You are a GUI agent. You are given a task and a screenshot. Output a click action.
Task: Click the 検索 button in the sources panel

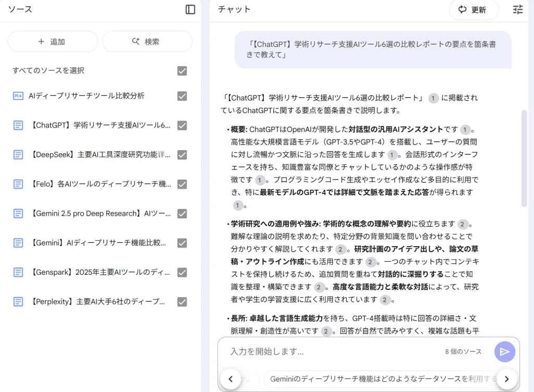coord(147,42)
